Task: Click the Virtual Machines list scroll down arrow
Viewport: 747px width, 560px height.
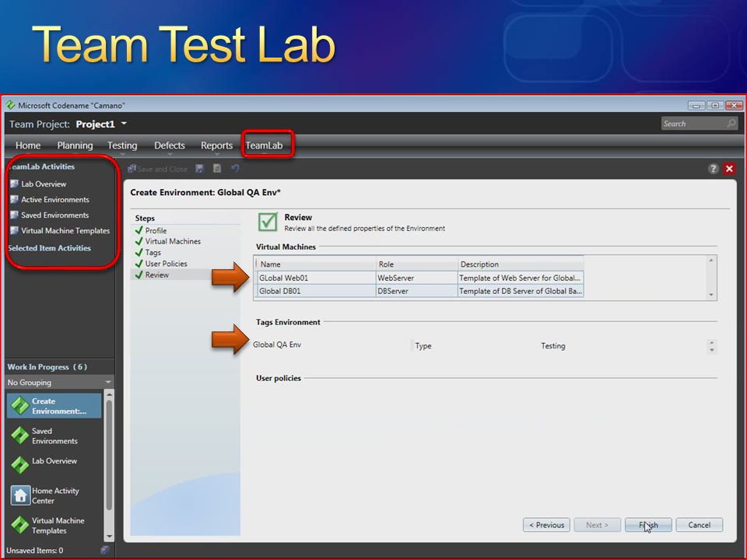Action: point(711,295)
